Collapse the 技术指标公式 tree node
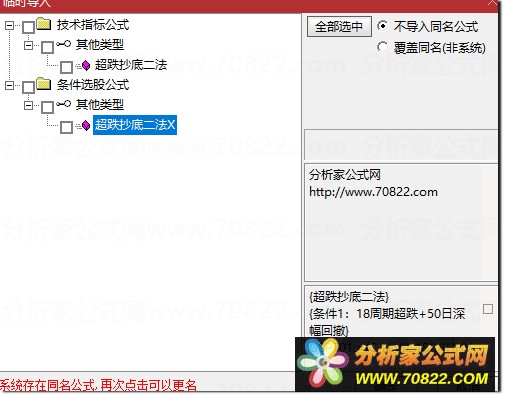The image size is (505, 395). pos(10,25)
